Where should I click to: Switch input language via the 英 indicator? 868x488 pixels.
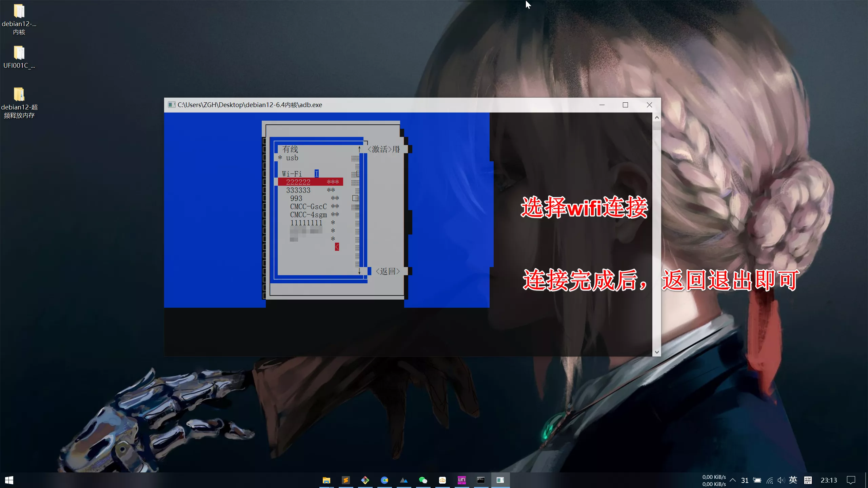coord(793,480)
